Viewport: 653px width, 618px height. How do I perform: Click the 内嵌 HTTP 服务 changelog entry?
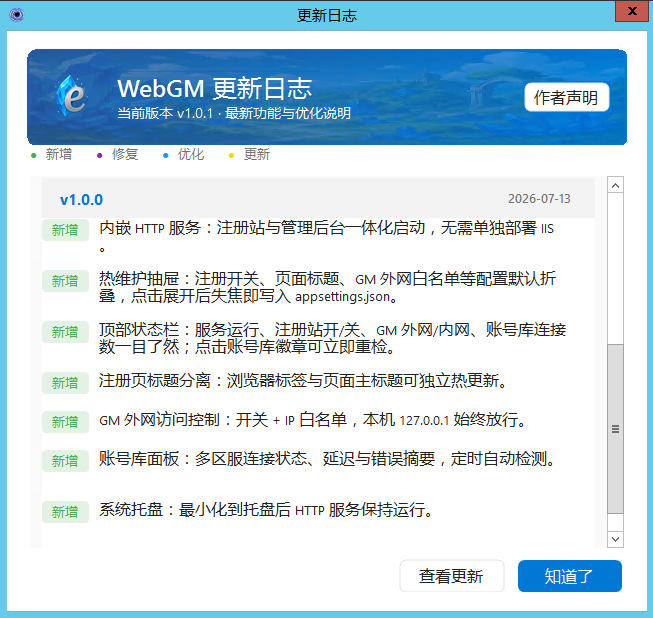coord(326,236)
